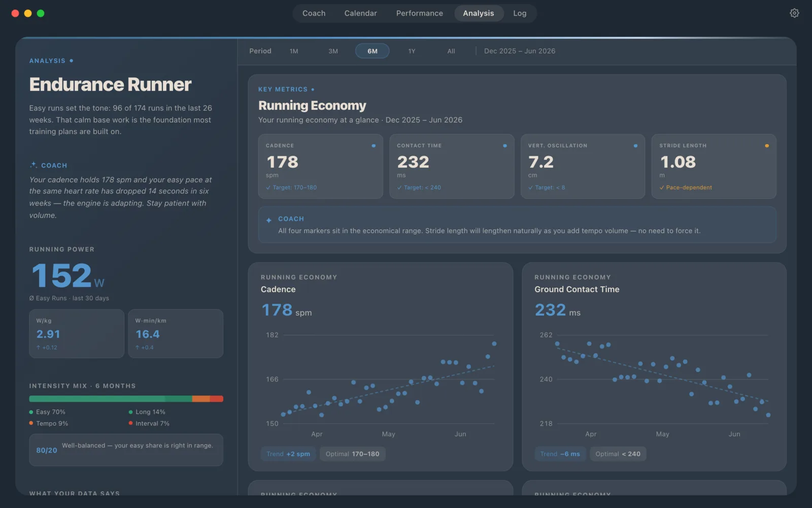Open the Cadence metric card
This screenshot has height=508, width=812.
pyautogui.click(x=320, y=166)
